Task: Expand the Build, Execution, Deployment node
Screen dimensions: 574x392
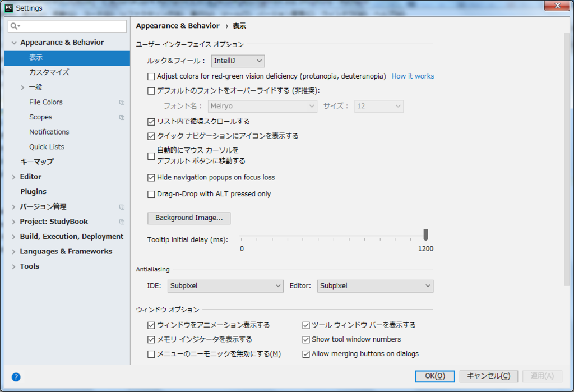Action: 13,237
